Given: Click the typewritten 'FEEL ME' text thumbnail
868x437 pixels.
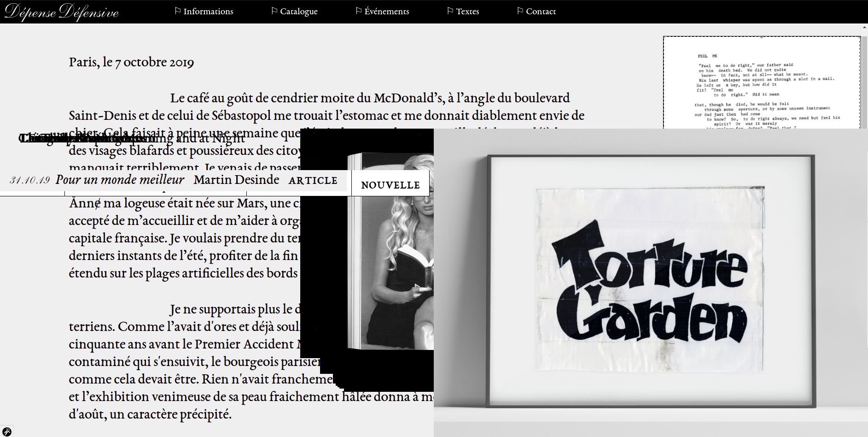Looking at the screenshot, I should (x=762, y=83).
